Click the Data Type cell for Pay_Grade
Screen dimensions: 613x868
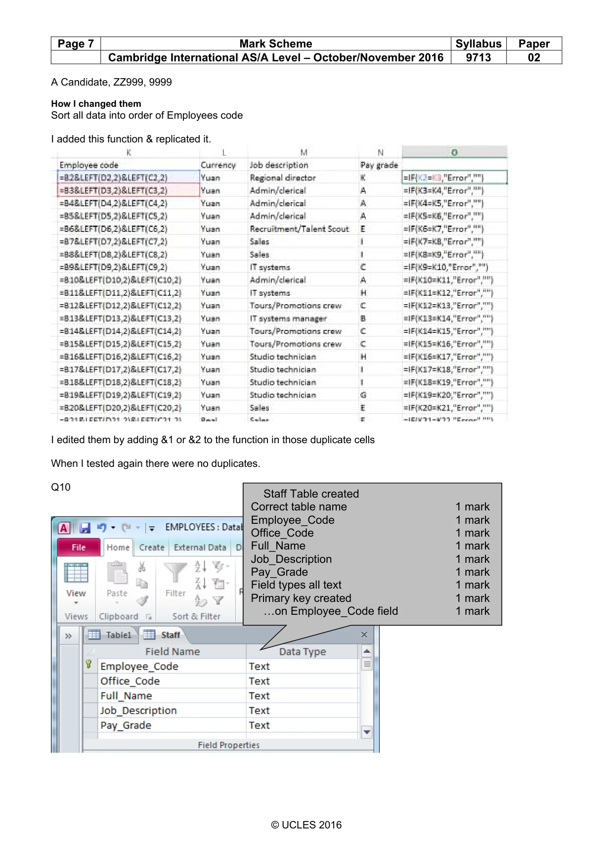[x=302, y=726]
